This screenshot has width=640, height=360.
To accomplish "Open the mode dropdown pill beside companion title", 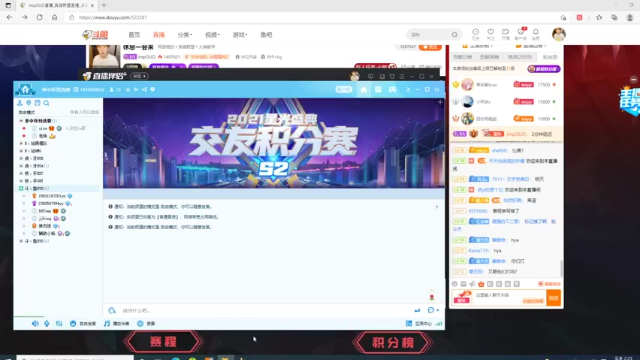I will (x=139, y=76).
